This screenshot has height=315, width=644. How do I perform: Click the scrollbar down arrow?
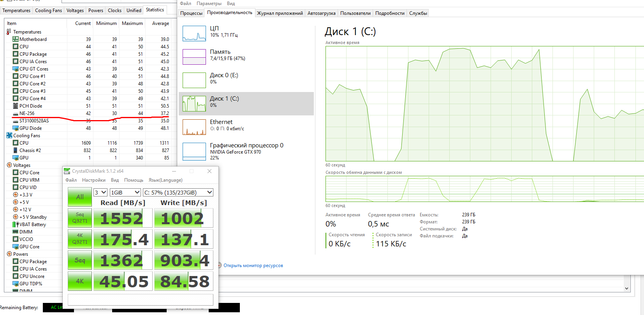626,288
